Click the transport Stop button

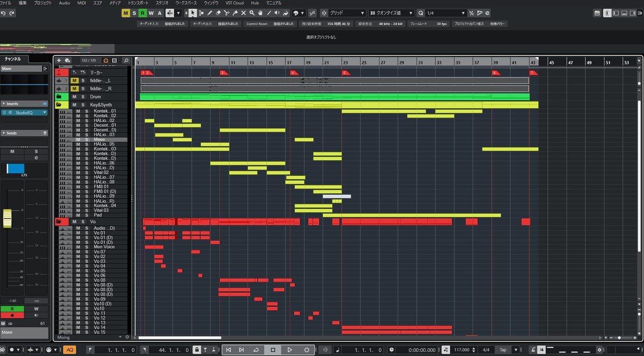coord(273,350)
